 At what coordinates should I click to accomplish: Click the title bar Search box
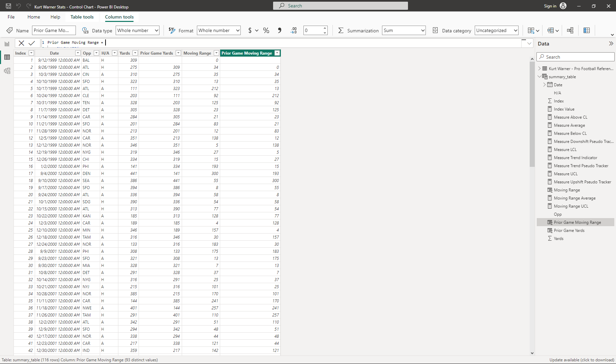[x=341, y=6]
